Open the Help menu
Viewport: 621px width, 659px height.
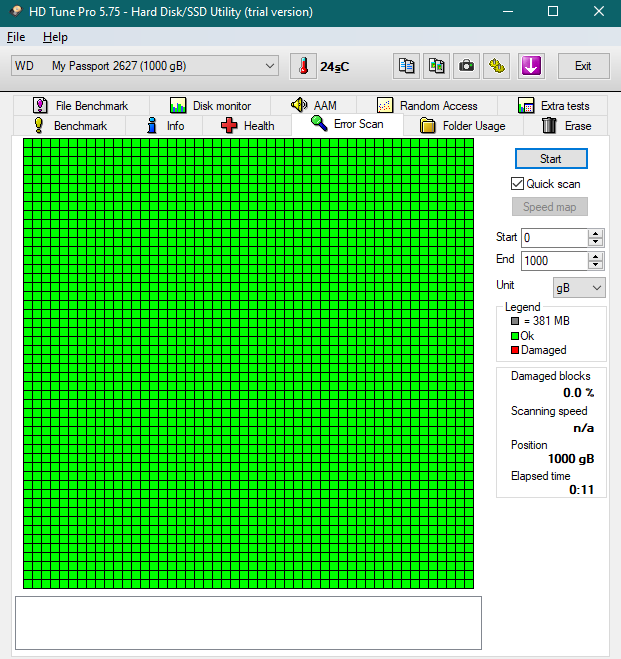(x=55, y=37)
